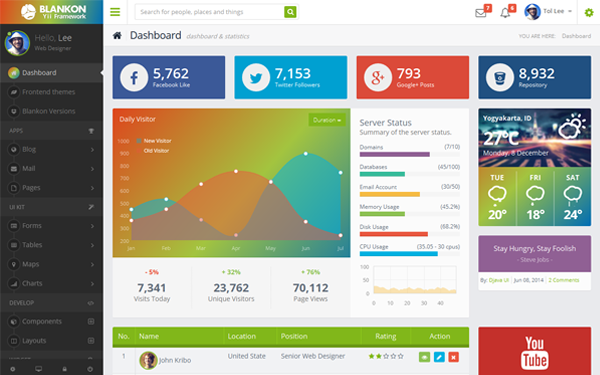Click the pencil icon in UI Kit header
600x375 pixels.
(x=91, y=207)
